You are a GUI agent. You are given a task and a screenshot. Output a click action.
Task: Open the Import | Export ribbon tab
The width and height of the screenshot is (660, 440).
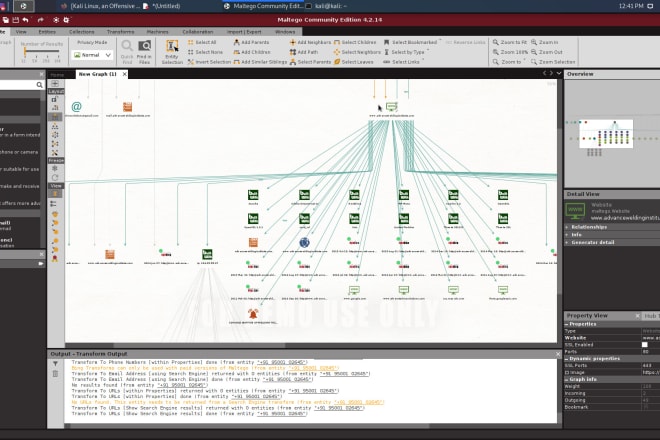[244, 32]
